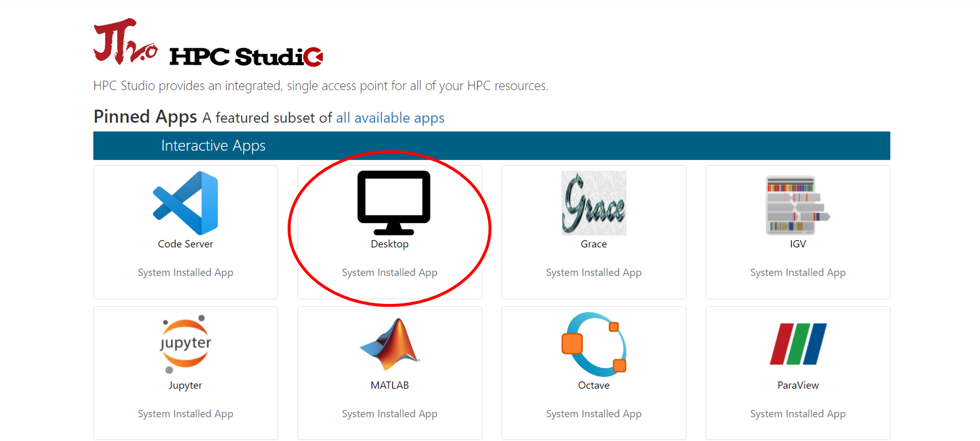The width and height of the screenshot is (980, 441).
Task: Click 'System Installed App' under ParaView
Action: point(798,414)
